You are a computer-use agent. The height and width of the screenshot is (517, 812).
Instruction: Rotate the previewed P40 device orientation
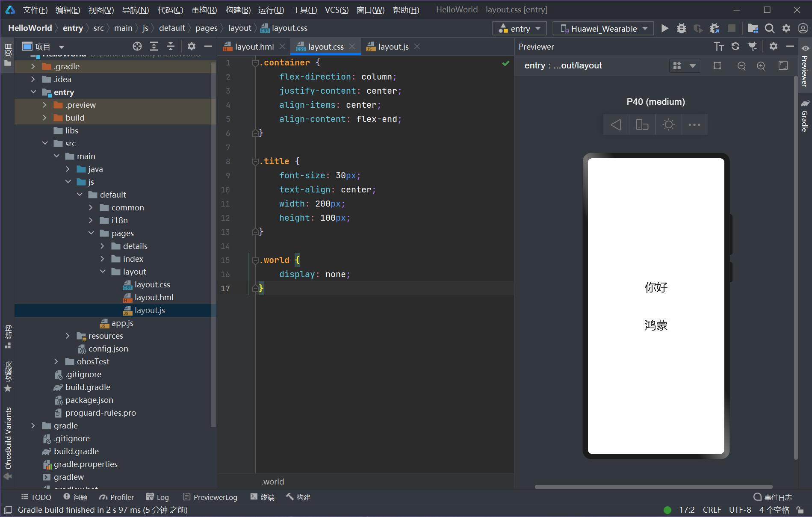[642, 124]
